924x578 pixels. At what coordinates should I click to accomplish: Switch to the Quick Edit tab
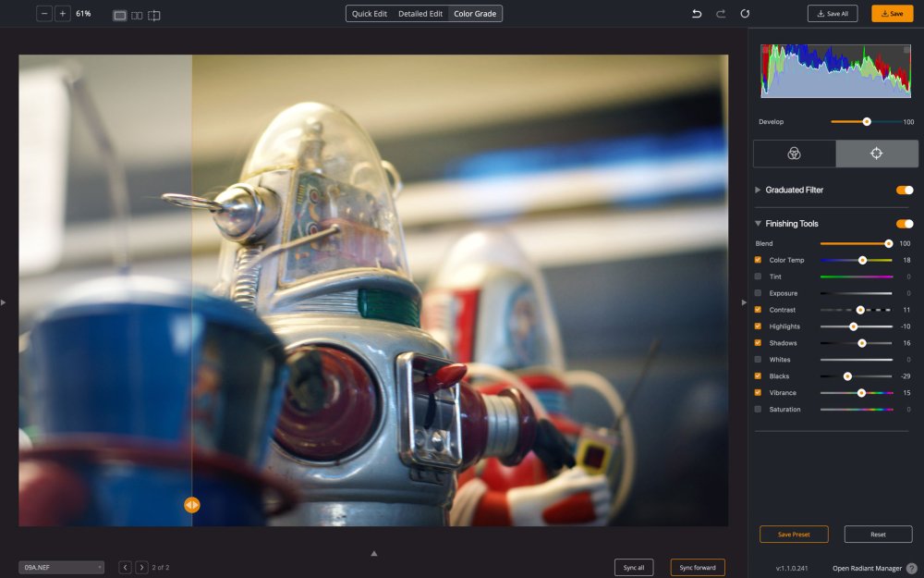[x=370, y=14]
